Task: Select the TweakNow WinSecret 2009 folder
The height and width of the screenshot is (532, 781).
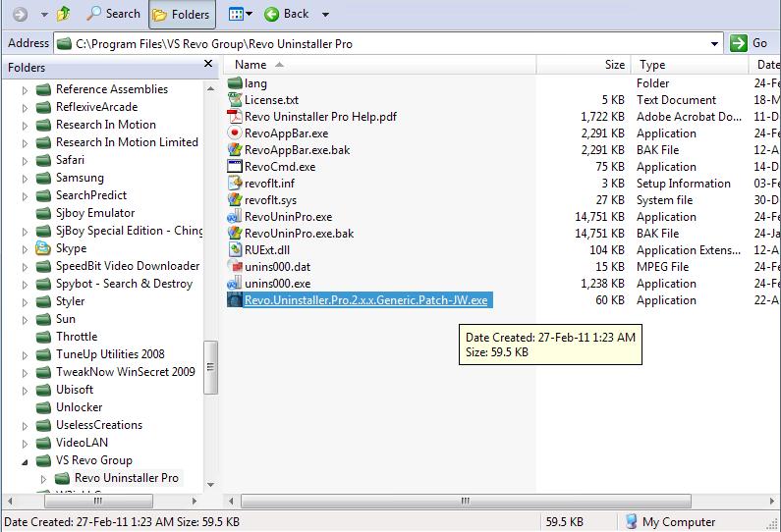Action: tap(126, 372)
